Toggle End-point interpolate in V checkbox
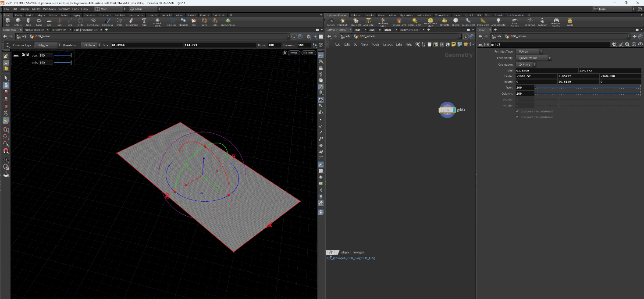This screenshot has width=644, height=299. (517, 117)
